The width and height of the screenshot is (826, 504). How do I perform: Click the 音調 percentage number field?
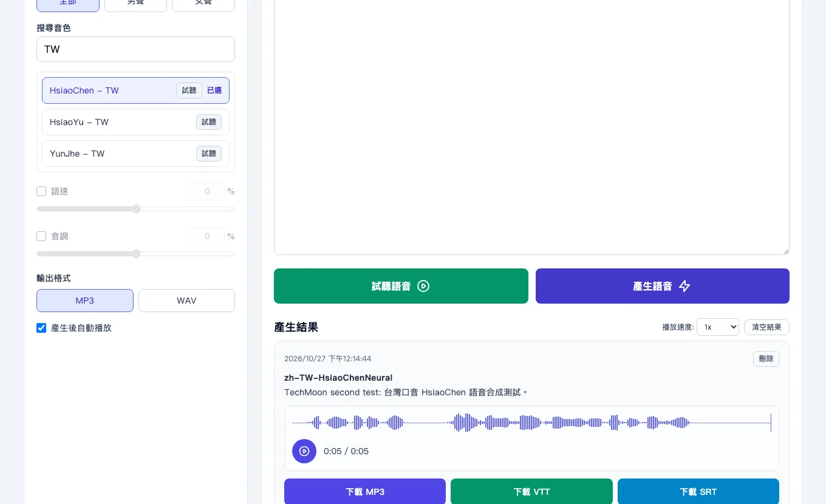(205, 236)
